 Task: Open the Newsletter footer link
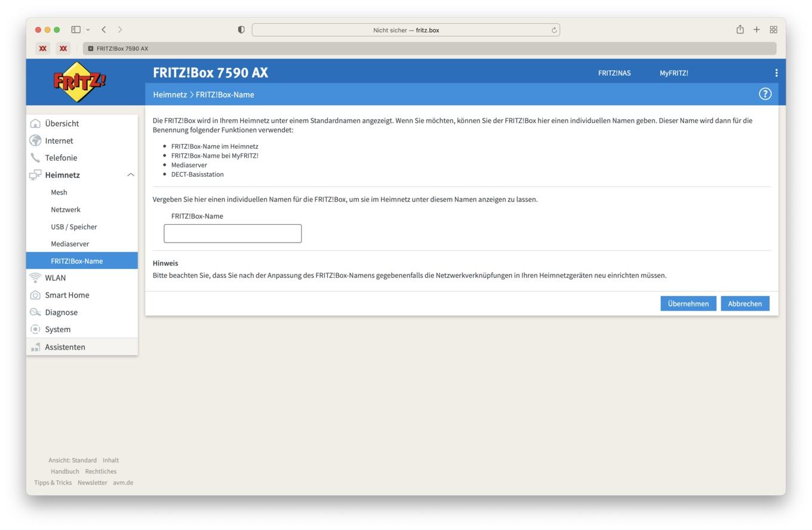pos(93,483)
